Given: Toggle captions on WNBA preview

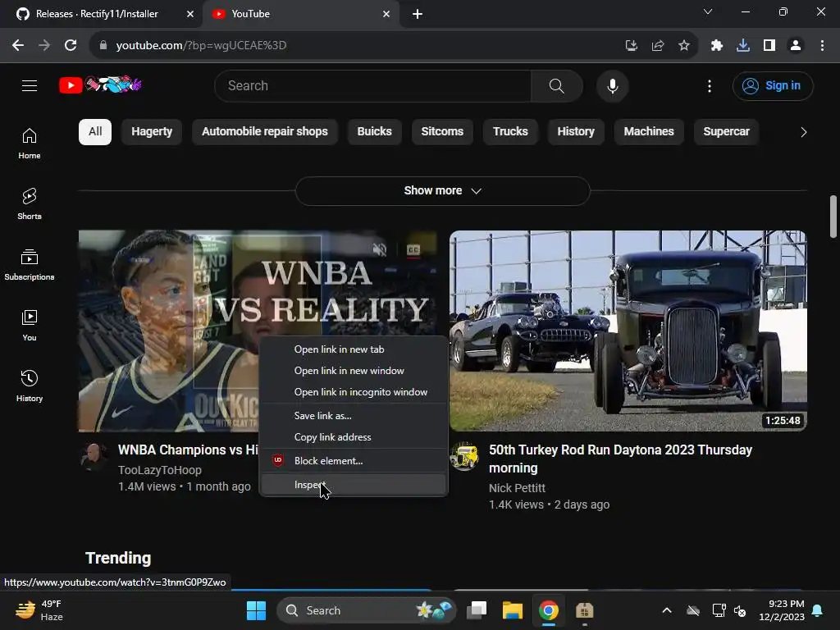Looking at the screenshot, I should [x=413, y=249].
